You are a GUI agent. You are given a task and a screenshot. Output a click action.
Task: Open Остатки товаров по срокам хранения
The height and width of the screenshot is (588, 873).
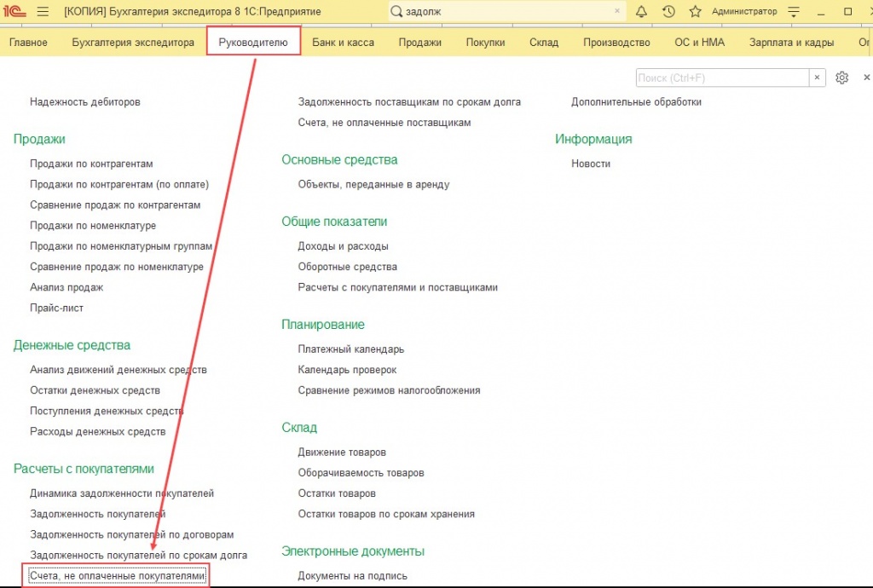[386, 514]
